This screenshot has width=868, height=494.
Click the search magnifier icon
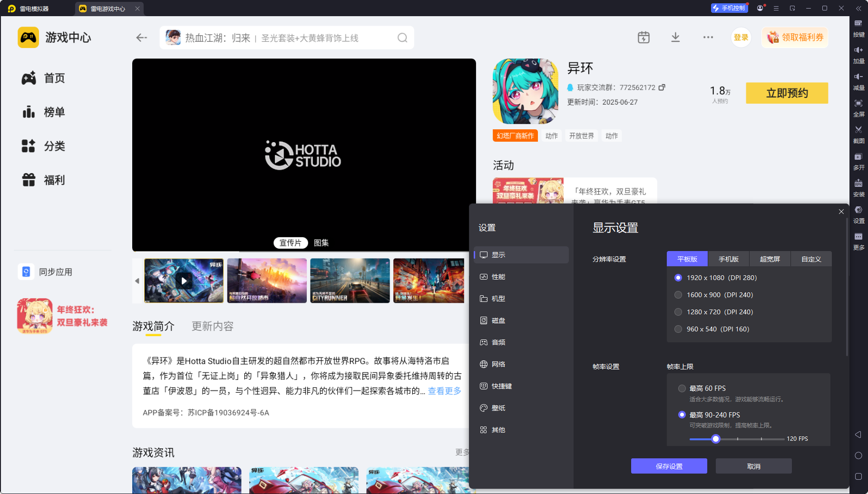(x=402, y=38)
